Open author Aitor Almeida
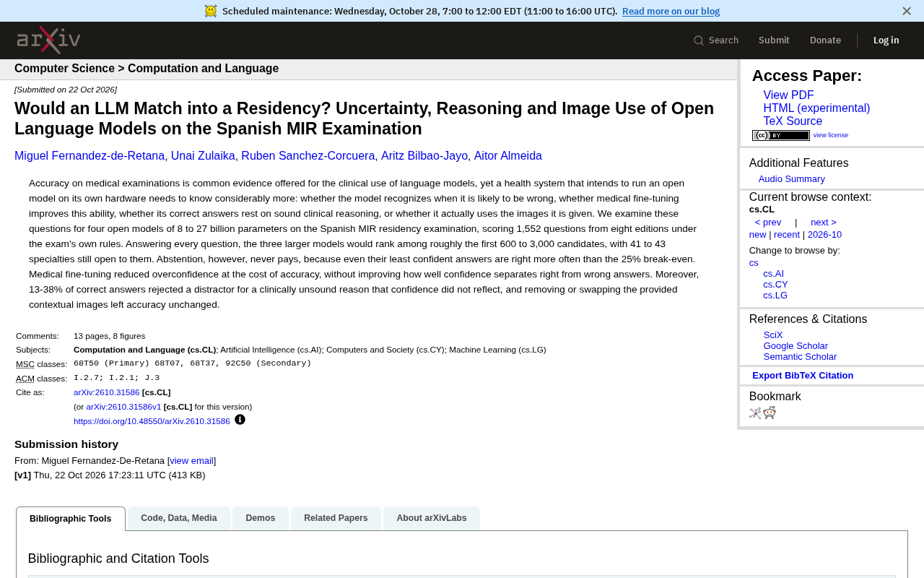The height and width of the screenshot is (578, 924). tap(508, 156)
